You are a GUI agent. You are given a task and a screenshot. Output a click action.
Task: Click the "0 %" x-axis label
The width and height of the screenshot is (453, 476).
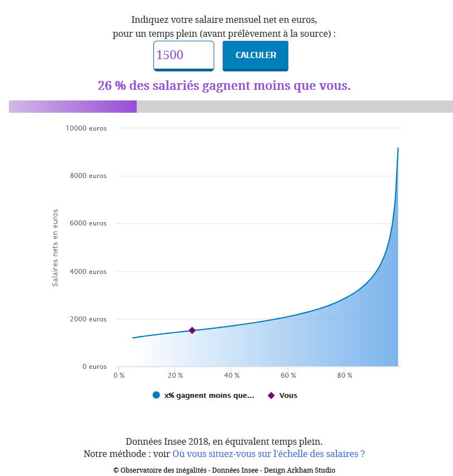119,376
